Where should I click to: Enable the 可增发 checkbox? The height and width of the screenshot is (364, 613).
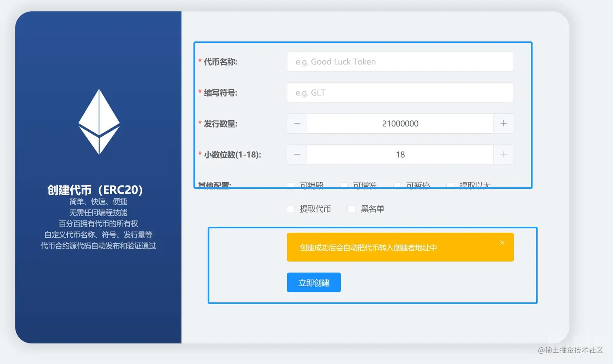pyautogui.click(x=343, y=185)
